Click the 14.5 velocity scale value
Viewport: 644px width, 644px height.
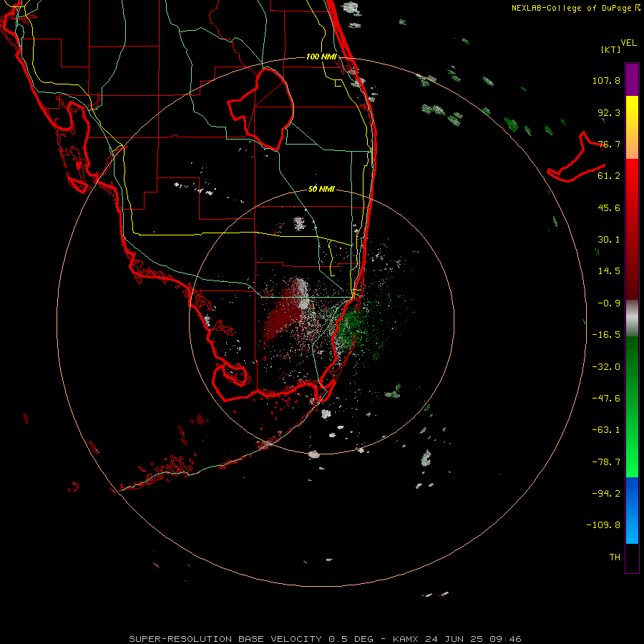coord(609,271)
